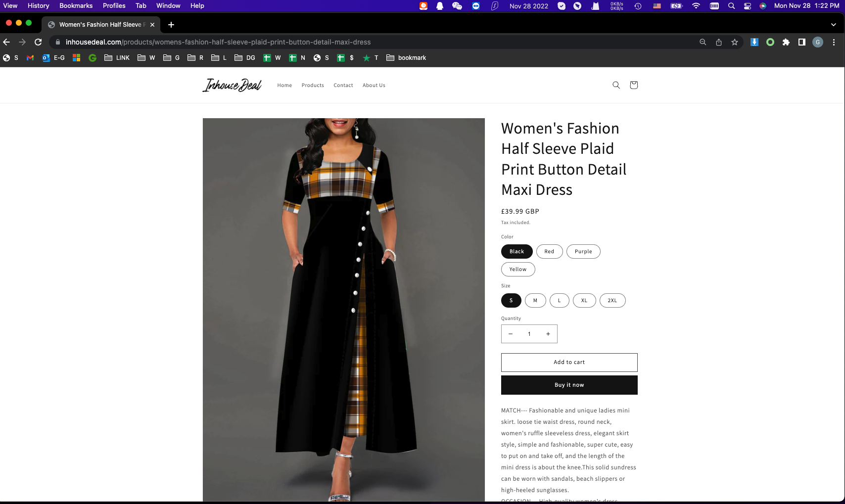
Task: Click the Time Machine menu bar icon
Action: coord(638,6)
